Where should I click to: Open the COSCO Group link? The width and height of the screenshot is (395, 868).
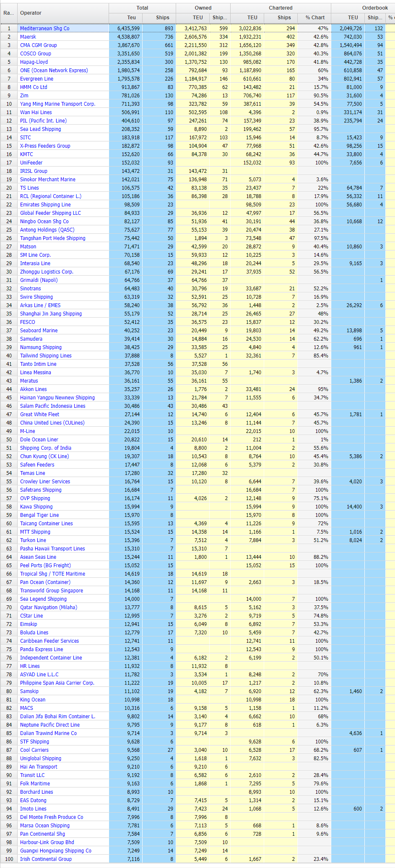click(x=36, y=54)
